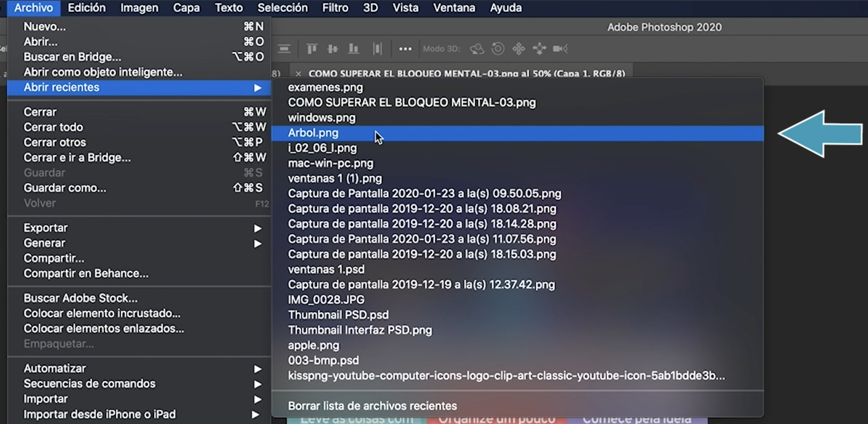
Task: Open recent COMO SUPERAR EL BLOQUEO MENTAL-03.png
Action: pos(517,103)
